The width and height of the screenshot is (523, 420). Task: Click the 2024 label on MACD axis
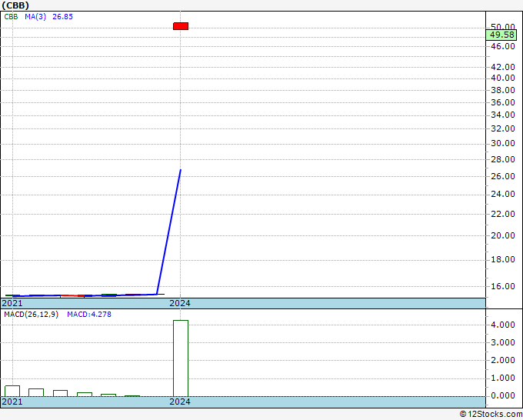point(180,402)
